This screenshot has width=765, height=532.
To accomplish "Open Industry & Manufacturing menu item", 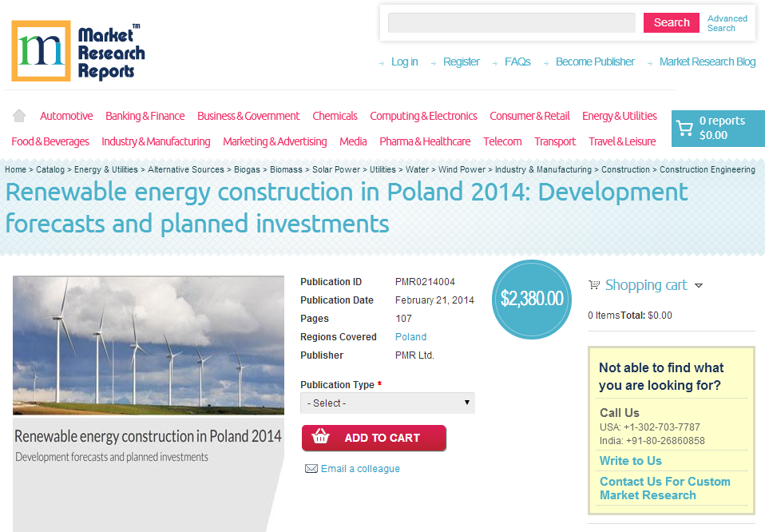I will [156, 141].
